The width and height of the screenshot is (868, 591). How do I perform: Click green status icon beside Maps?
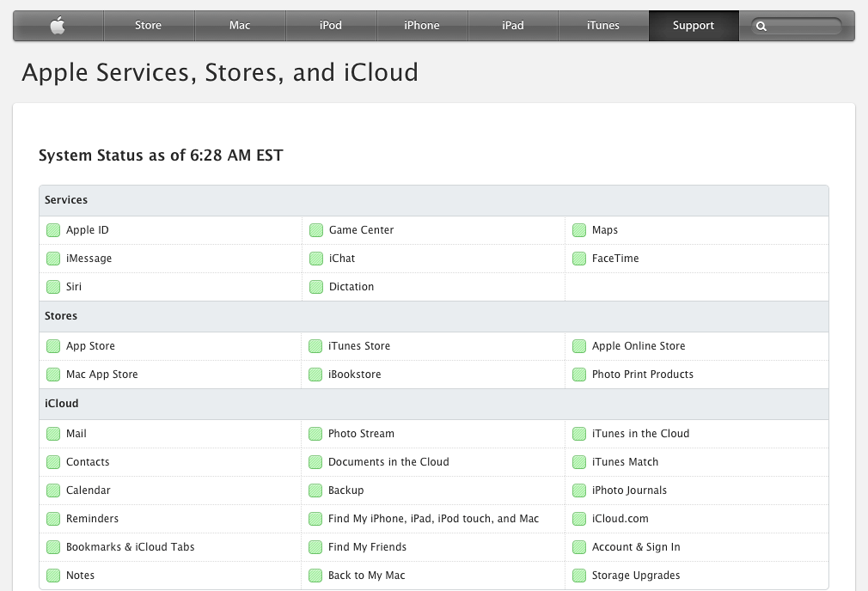(x=579, y=230)
